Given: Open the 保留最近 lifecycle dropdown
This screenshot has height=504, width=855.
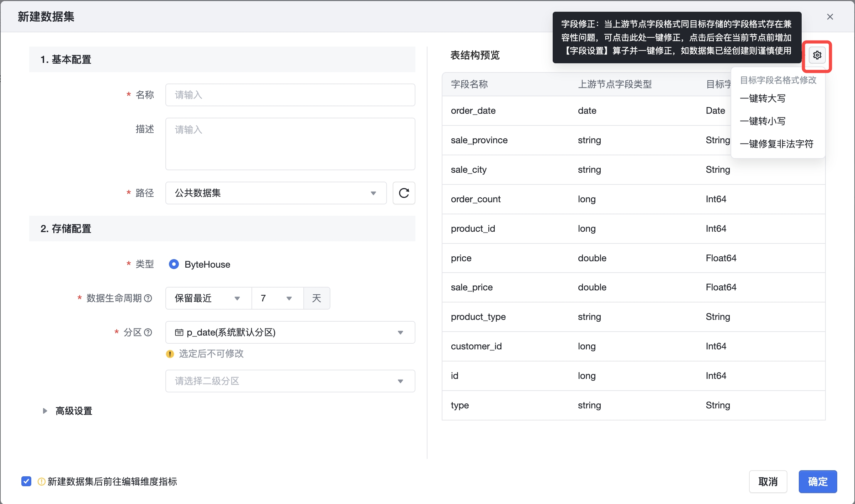Looking at the screenshot, I should (208, 298).
